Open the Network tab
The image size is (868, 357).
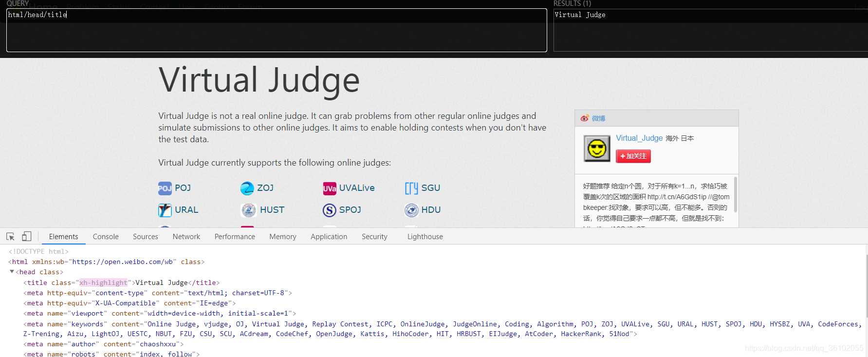click(x=186, y=237)
